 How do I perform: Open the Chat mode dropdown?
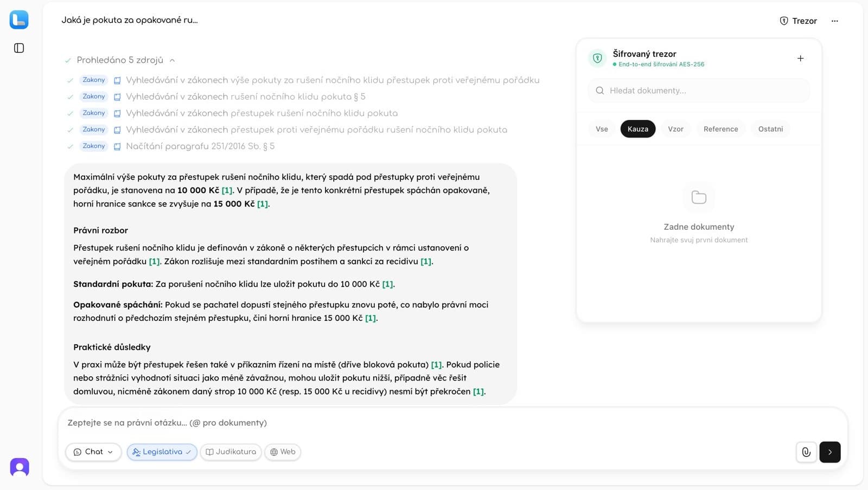[93, 452]
